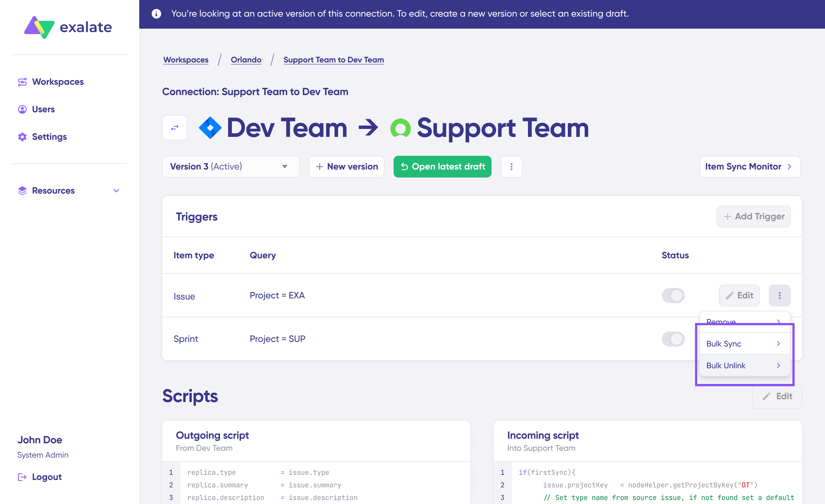
Task: Click Logout in sidebar
Action: click(46, 477)
